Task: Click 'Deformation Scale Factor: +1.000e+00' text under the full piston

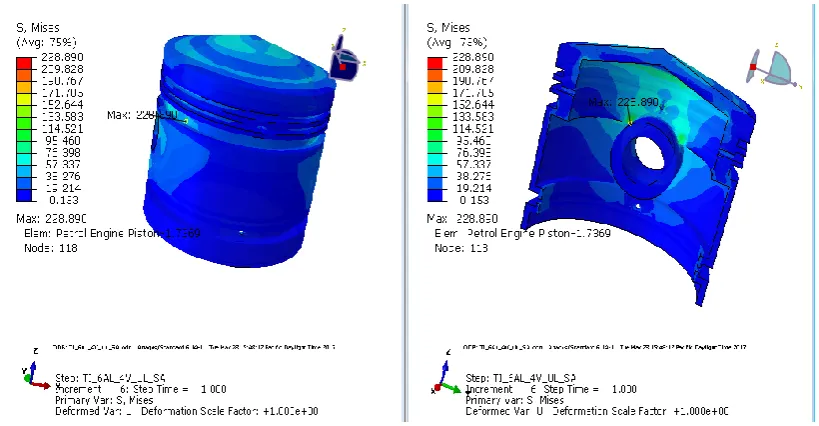Action: (x=230, y=411)
